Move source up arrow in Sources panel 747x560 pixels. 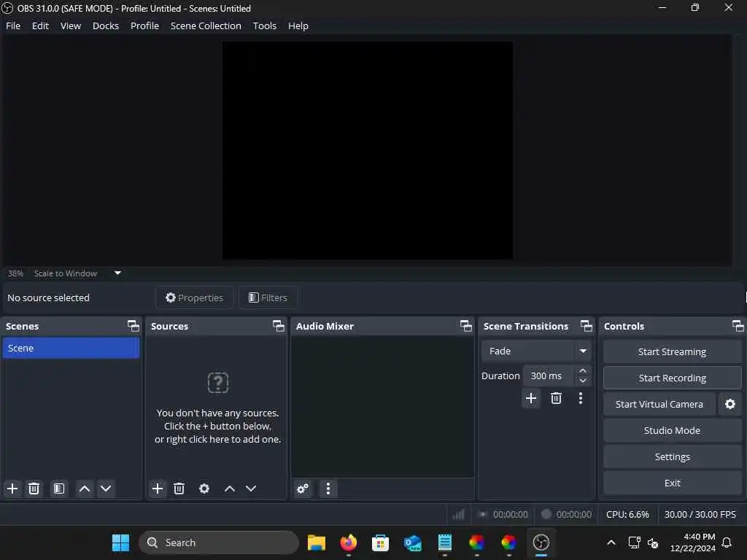[x=230, y=489]
